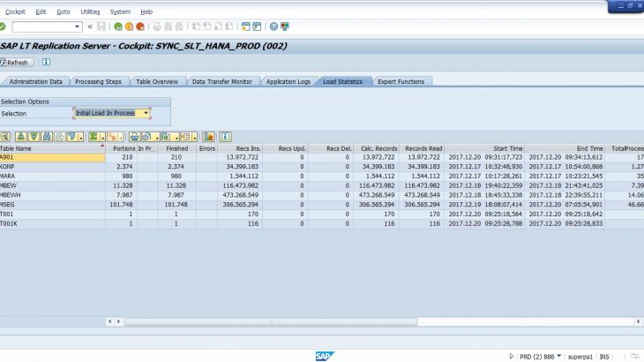Switch to the Application Logs tab
Viewport: 644px width, 362px height.
(x=288, y=81)
